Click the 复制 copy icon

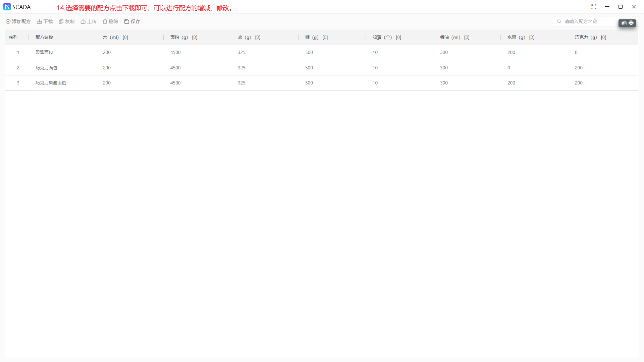[61, 21]
